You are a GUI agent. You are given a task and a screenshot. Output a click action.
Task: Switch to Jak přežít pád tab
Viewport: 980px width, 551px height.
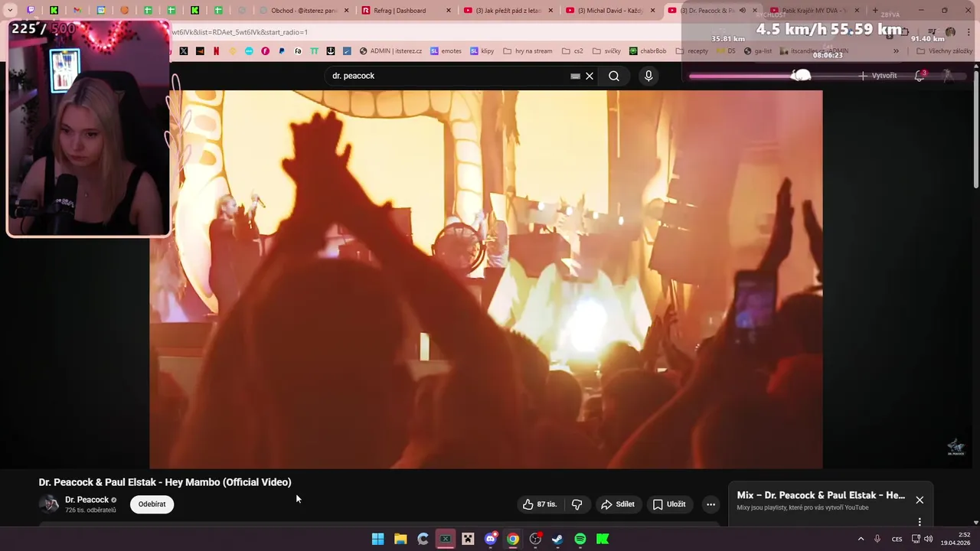point(507,11)
